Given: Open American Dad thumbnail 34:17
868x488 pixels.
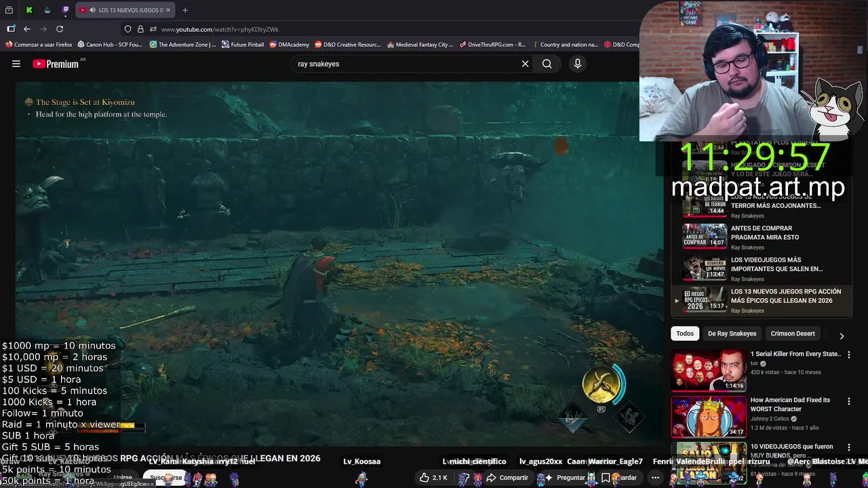Looking at the screenshot, I should pyautogui.click(x=709, y=417).
